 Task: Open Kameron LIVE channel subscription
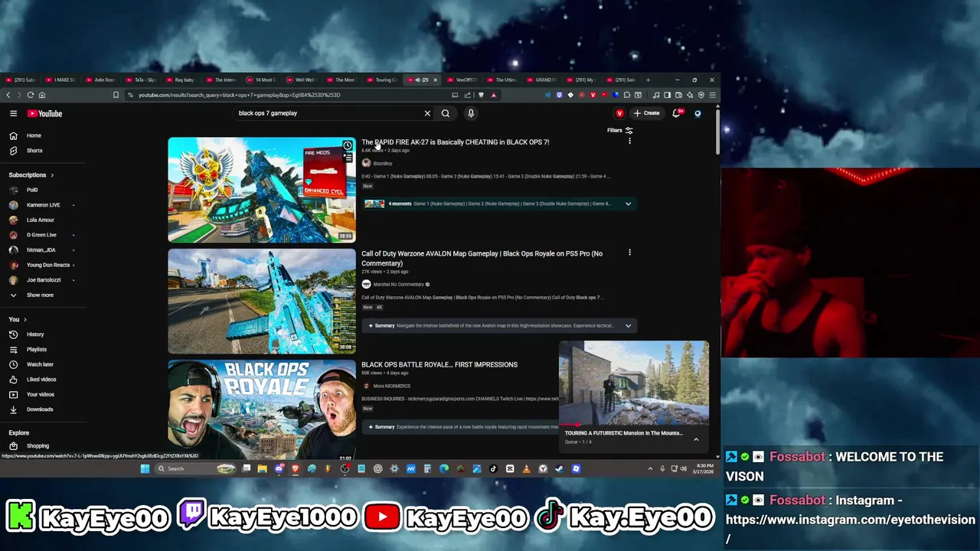(43, 205)
